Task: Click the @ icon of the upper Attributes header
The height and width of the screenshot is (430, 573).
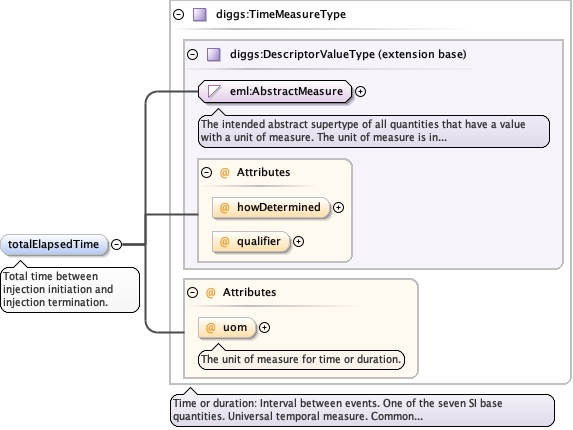Action: click(224, 172)
